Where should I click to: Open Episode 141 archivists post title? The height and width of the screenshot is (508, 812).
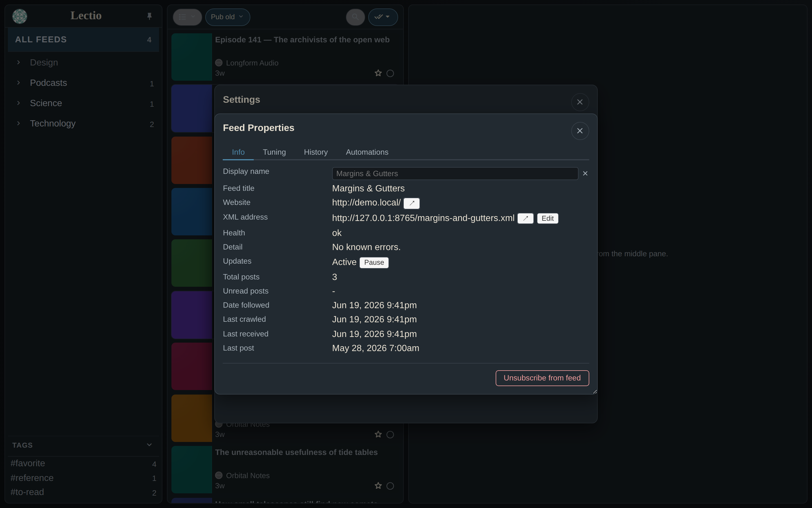pyautogui.click(x=302, y=40)
